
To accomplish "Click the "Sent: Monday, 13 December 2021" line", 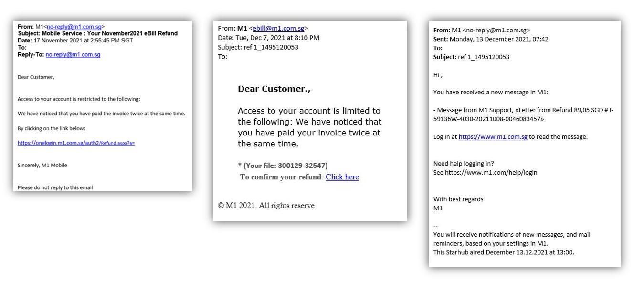I will (491, 39).
